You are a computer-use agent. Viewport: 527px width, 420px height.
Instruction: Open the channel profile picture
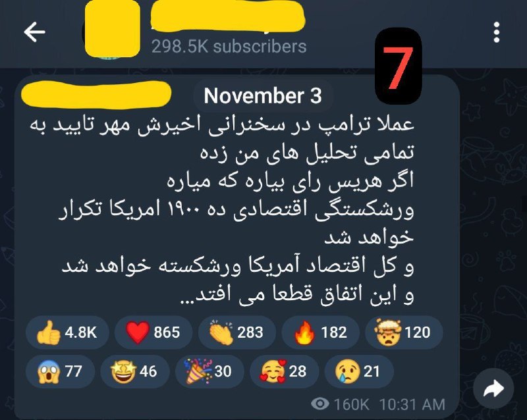pos(112,30)
